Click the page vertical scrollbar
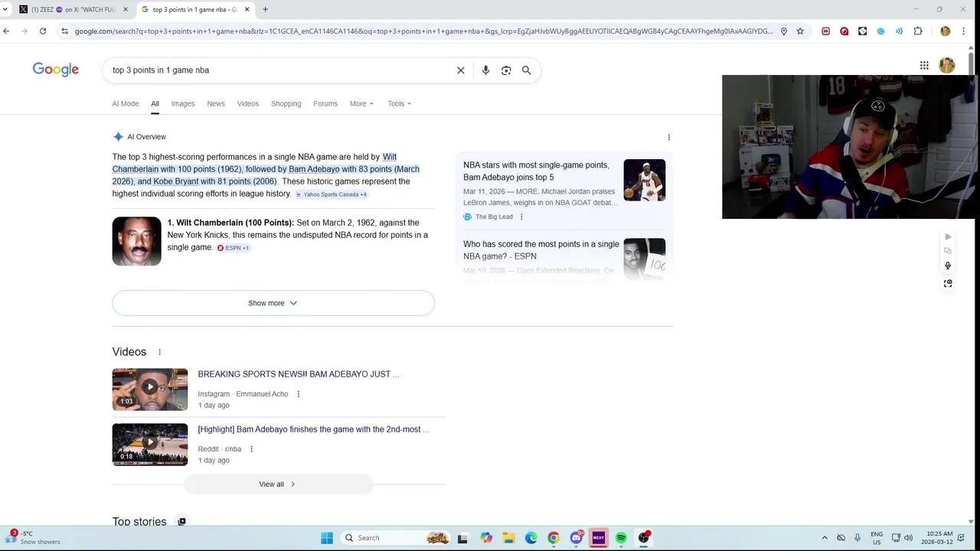The height and width of the screenshot is (551, 980). [971, 66]
